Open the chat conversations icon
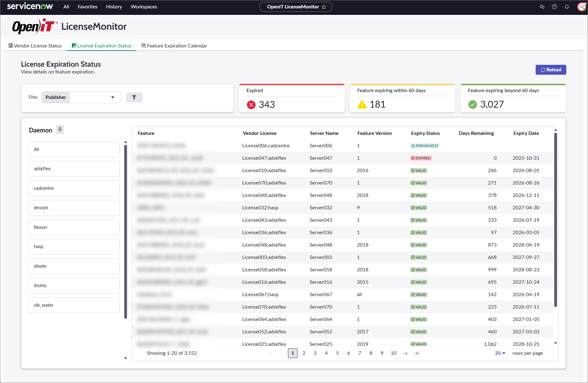588x383 pixels. (x=542, y=7)
